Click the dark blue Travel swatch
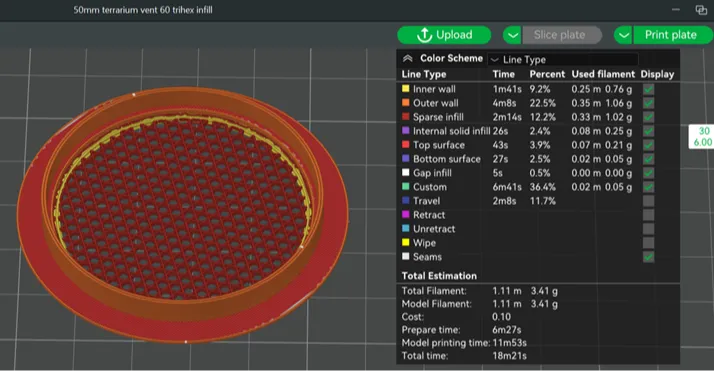Screen dimensions: 714x371 [x=405, y=200]
